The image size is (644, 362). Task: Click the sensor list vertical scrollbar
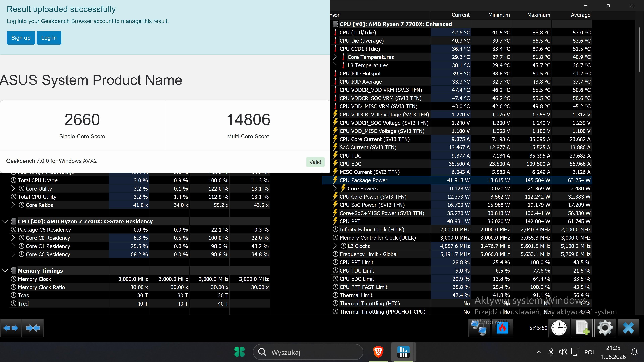point(639,50)
